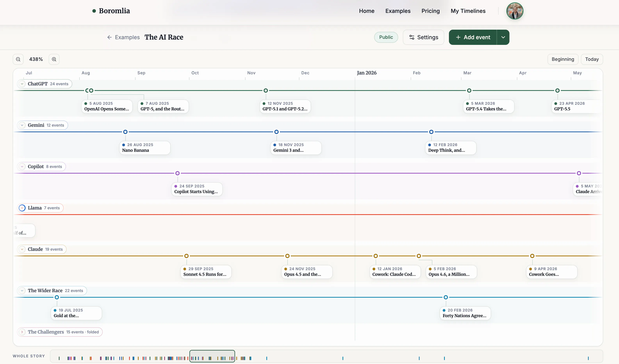Click the zoom out magnifier icon

point(18,59)
